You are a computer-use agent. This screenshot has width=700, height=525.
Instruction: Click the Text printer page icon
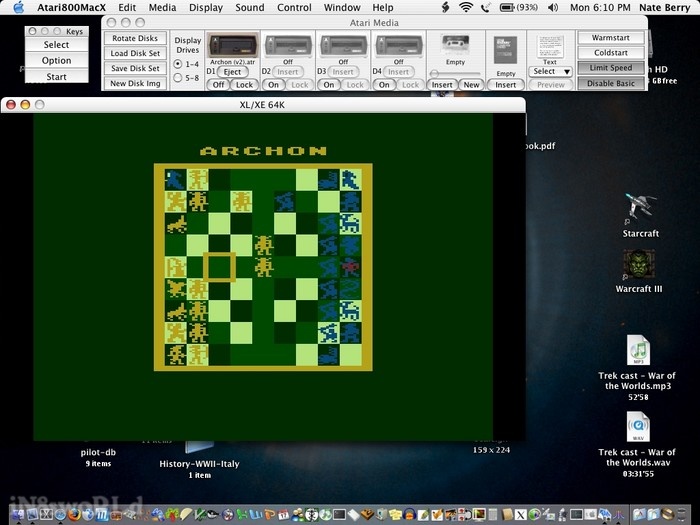click(x=550, y=46)
